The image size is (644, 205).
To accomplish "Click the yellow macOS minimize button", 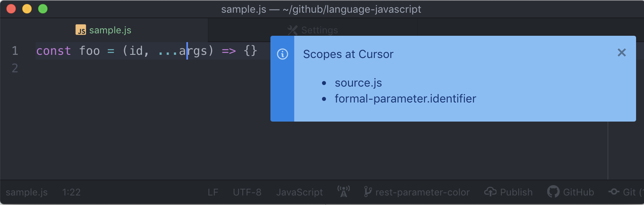I will [x=27, y=9].
